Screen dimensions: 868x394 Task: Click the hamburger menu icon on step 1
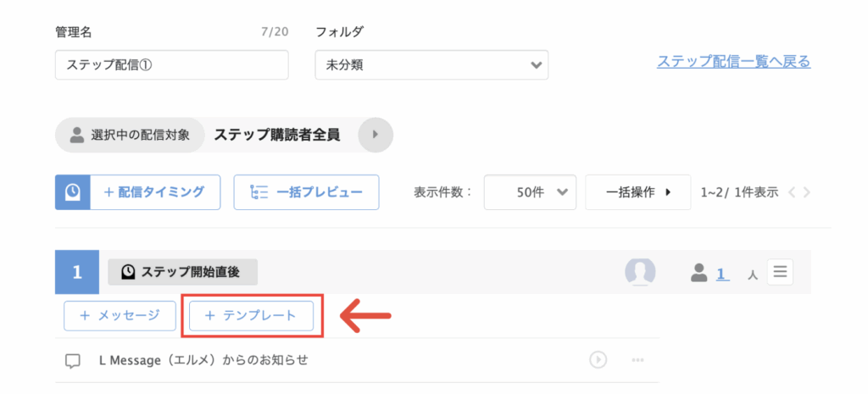[x=780, y=272]
